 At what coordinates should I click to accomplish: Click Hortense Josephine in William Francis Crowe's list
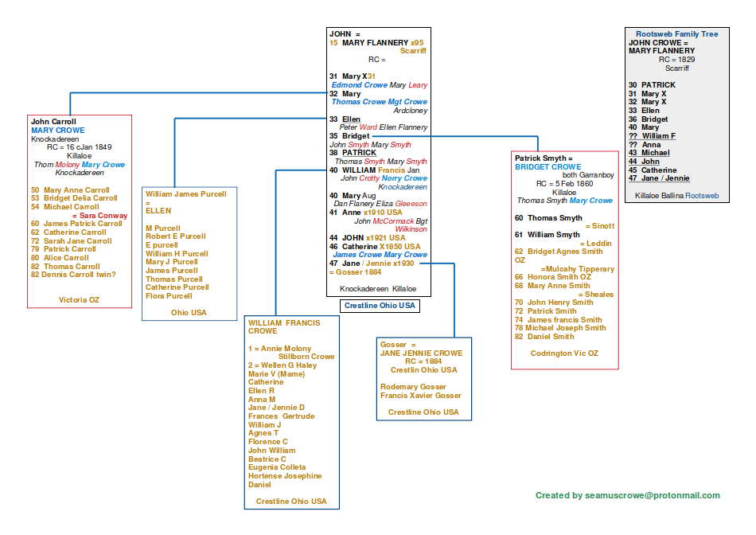pyautogui.click(x=285, y=476)
